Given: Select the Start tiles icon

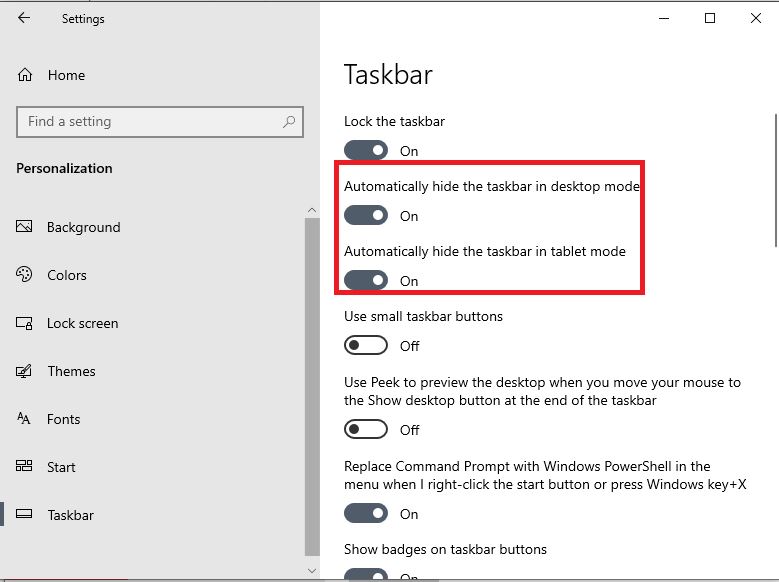Looking at the screenshot, I should tap(24, 466).
